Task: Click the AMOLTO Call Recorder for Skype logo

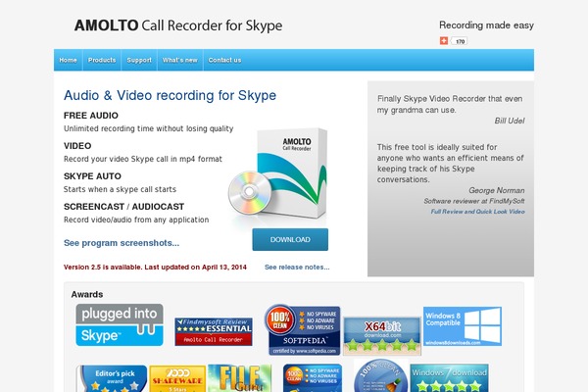Action: pos(178,25)
